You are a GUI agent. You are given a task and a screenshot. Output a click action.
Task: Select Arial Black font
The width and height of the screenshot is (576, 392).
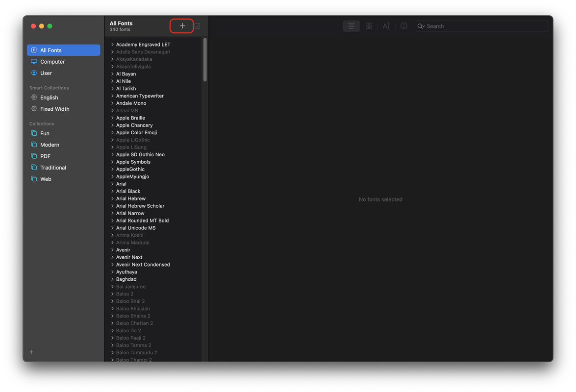point(128,191)
